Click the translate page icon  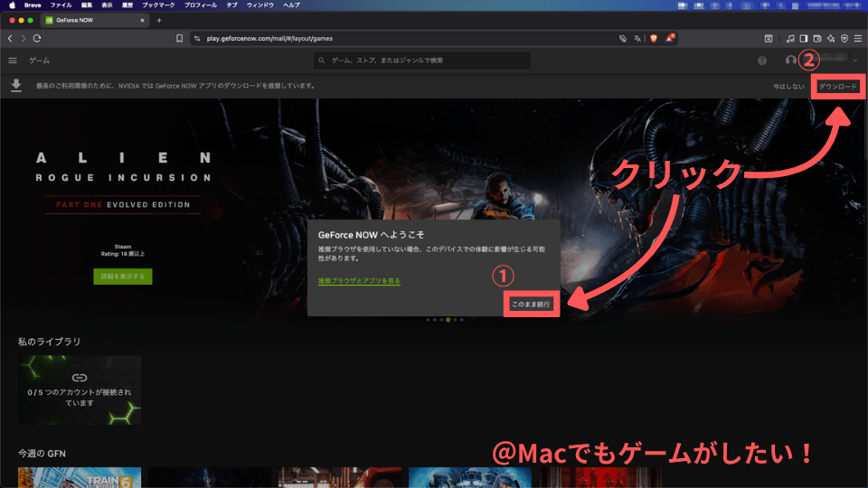coord(638,39)
